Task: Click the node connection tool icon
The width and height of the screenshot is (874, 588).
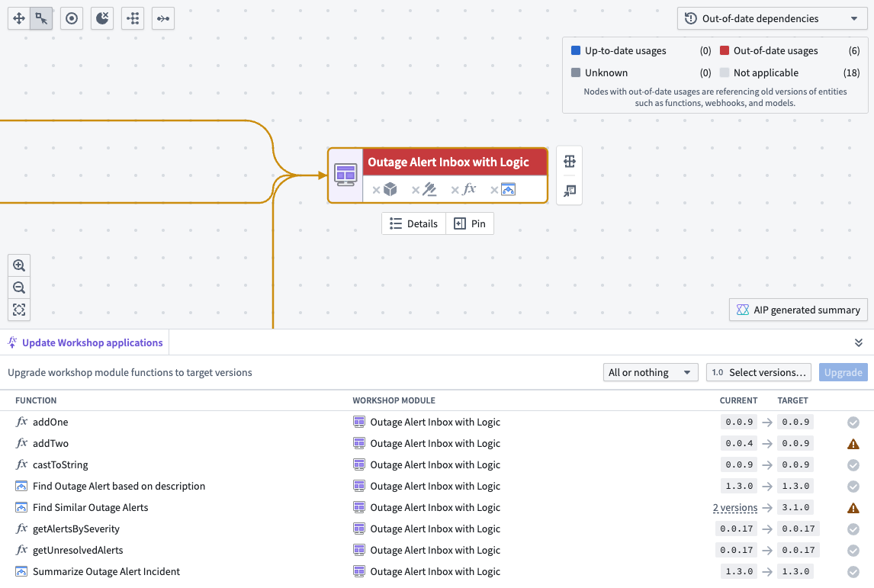Action: click(x=162, y=18)
